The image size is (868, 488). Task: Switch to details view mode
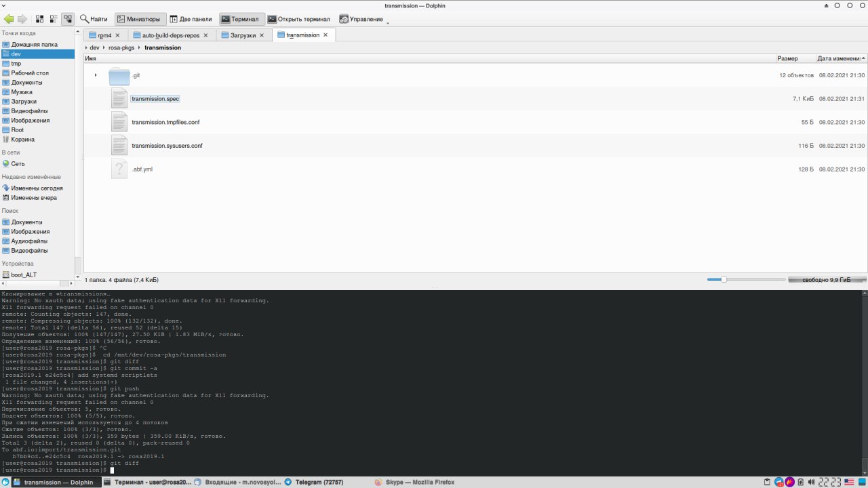pos(68,19)
